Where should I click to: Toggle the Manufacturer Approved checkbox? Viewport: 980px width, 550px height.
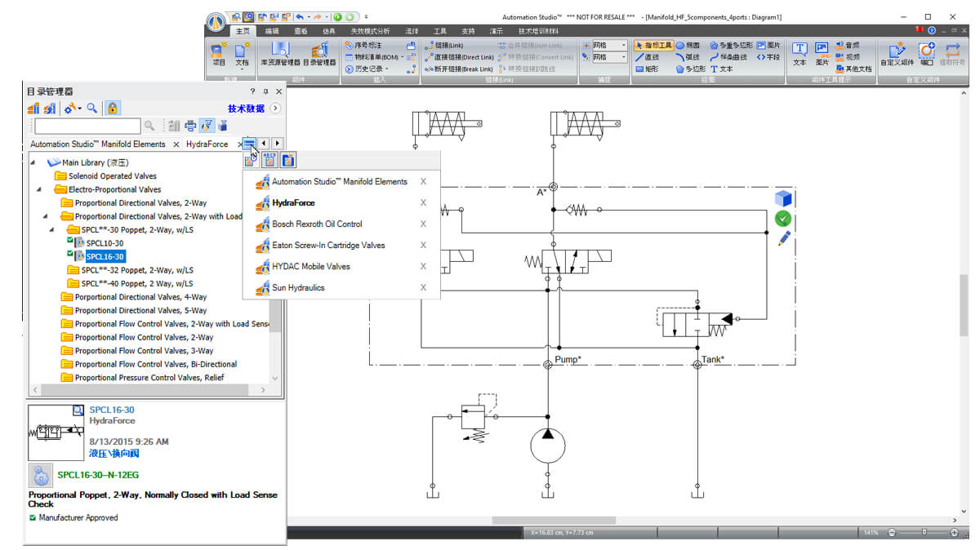[33, 517]
